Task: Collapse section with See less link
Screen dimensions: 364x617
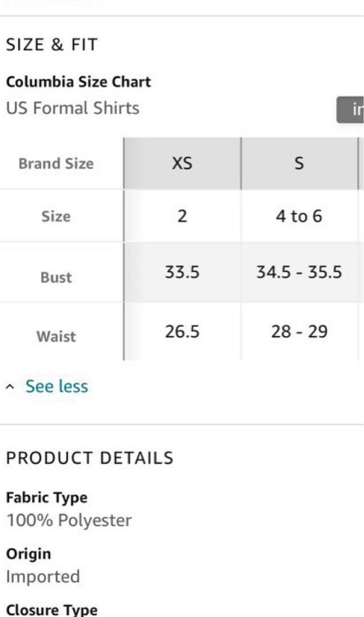Action: pos(57,386)
